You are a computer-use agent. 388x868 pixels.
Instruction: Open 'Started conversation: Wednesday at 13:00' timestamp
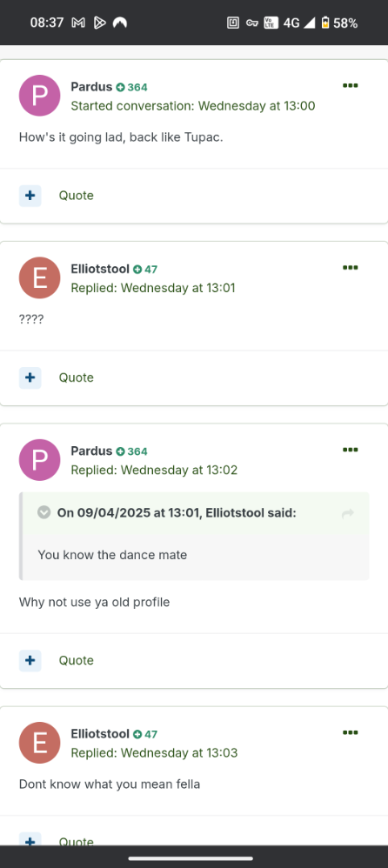click(x=193, y=106)
